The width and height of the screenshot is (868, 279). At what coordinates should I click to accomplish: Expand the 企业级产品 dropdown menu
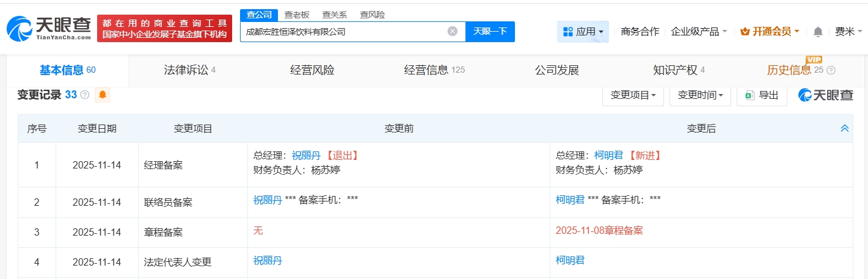click(699, 31)
